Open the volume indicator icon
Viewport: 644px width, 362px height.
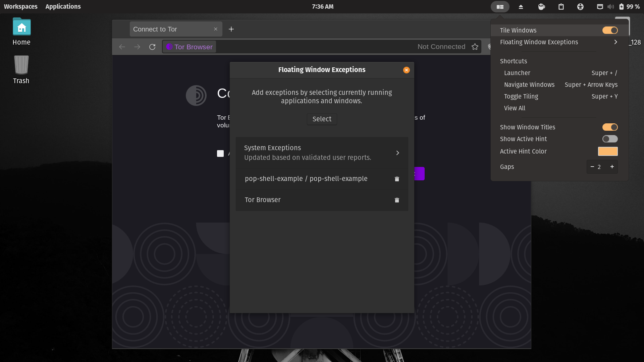pyautogui.click(x=610, y=7)
